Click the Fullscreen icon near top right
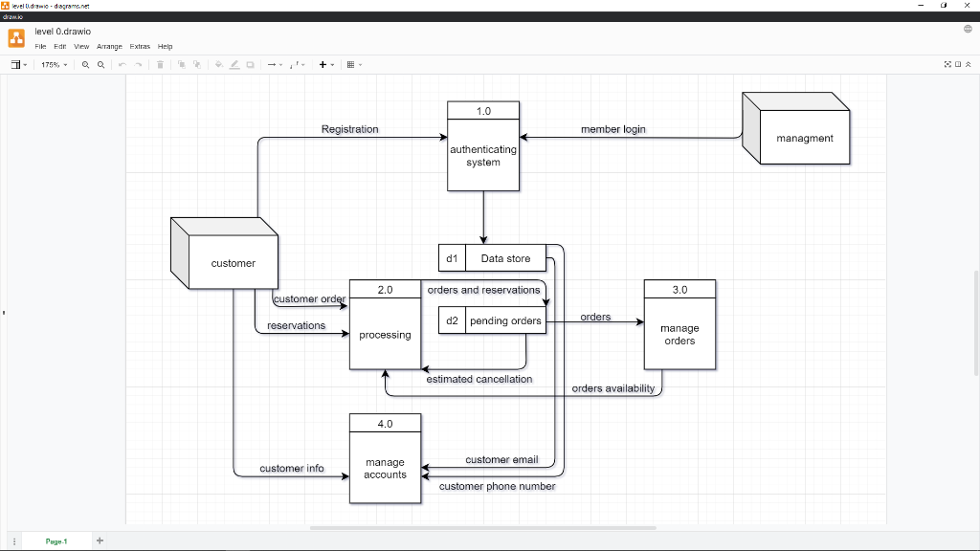980x551 pixels. pos(947,63)
